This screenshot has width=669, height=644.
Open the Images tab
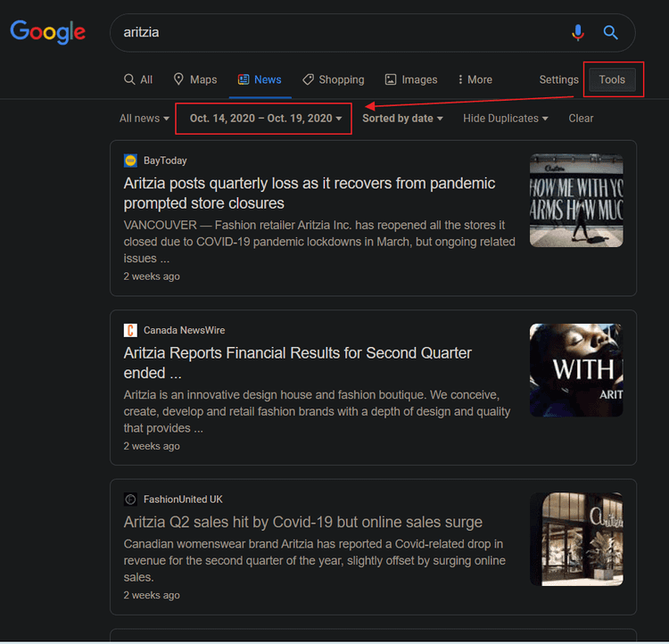click(411, 79)
